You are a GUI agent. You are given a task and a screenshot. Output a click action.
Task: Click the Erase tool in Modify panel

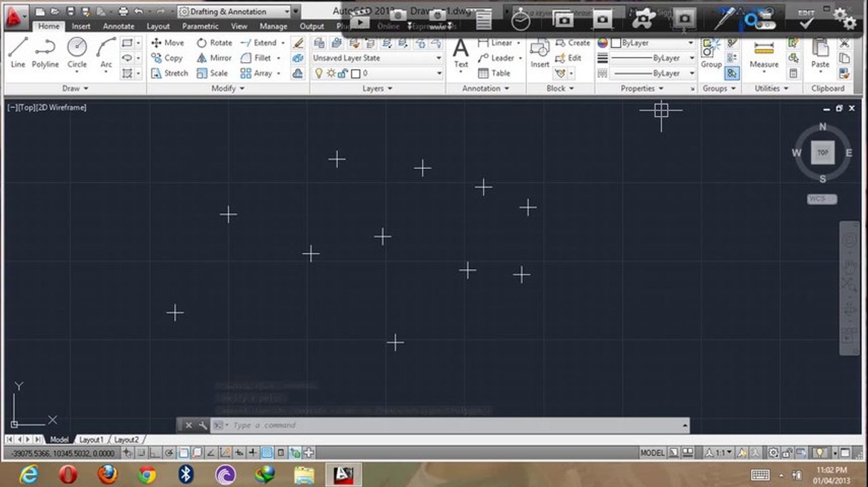(x=298, y=43)
